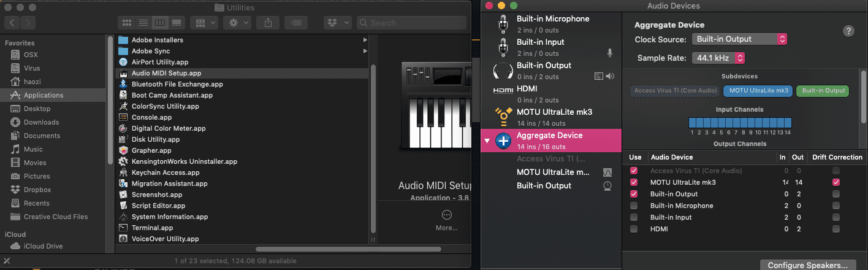
Task: Expand the Adobe Installers folder arrow
Action: [x=365, y=40]
